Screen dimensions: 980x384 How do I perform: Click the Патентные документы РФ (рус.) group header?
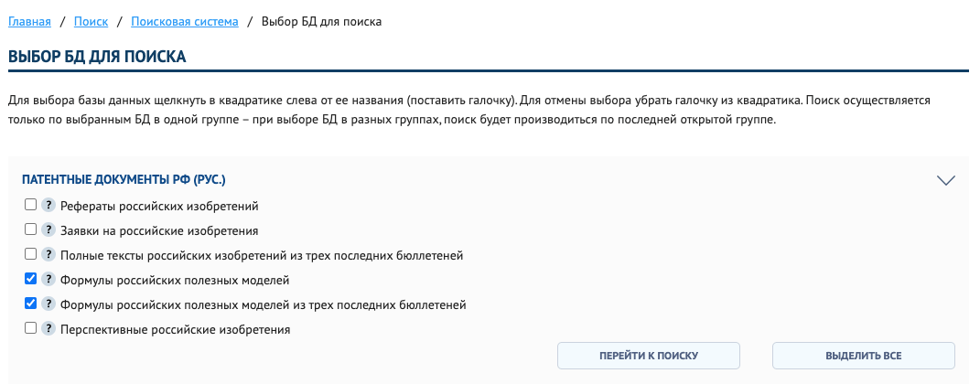point(124,179)
